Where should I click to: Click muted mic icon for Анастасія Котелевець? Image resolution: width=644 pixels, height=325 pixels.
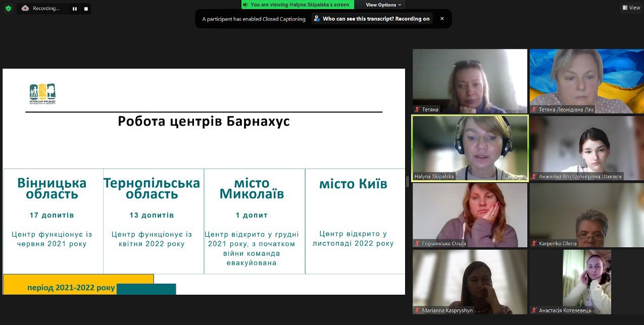pyautogui.click(x=534, y=310)
